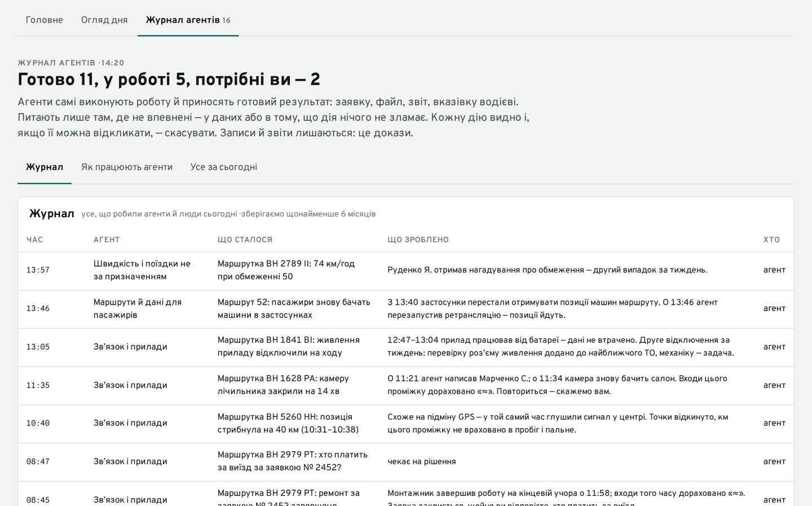Click 'Зв'язок і прилади' in the 13:05 row

[130, 347]
